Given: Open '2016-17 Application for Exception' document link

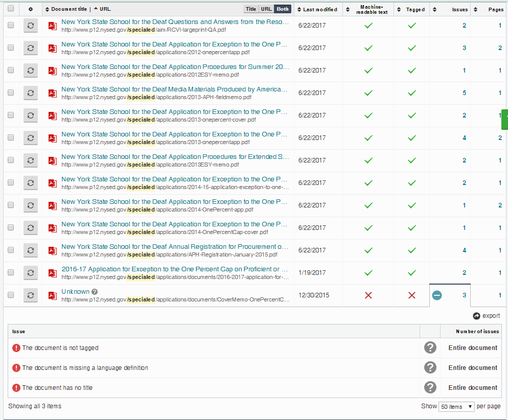Looking at the screenshot, I should tap(174, 269).
